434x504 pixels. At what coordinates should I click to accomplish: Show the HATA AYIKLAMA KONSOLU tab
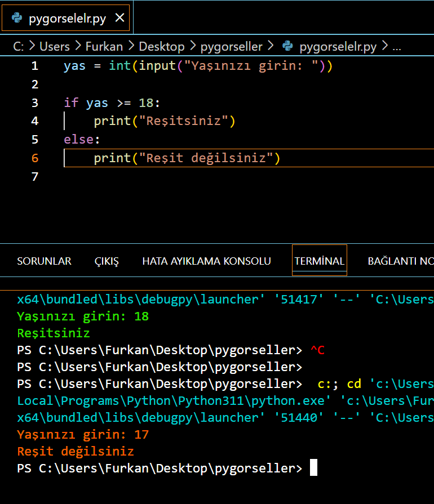[206, 261]
